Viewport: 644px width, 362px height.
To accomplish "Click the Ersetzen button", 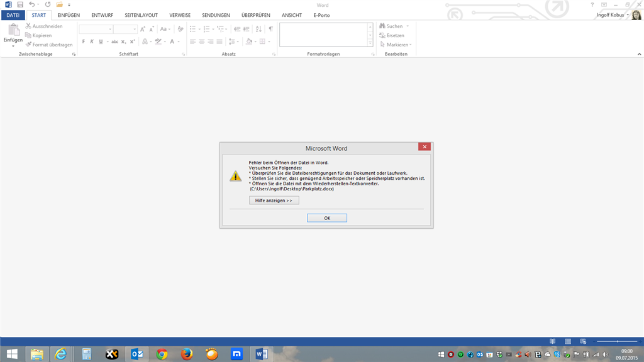I will point(392,35).
